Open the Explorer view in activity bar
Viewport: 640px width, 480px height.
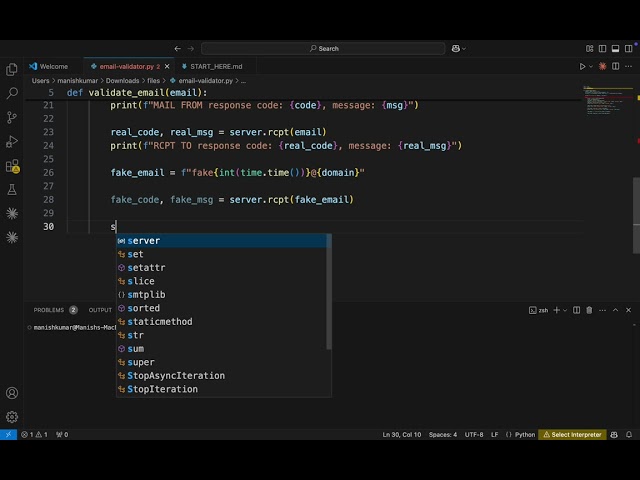click(x=12, y=70)
